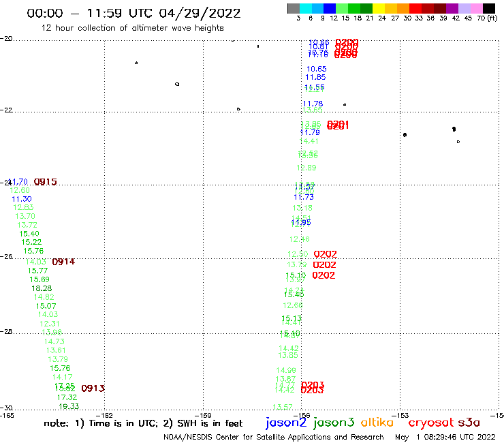Click the wave height value 18.28
This screenshot has width=504, height=443.
(42, 288)
